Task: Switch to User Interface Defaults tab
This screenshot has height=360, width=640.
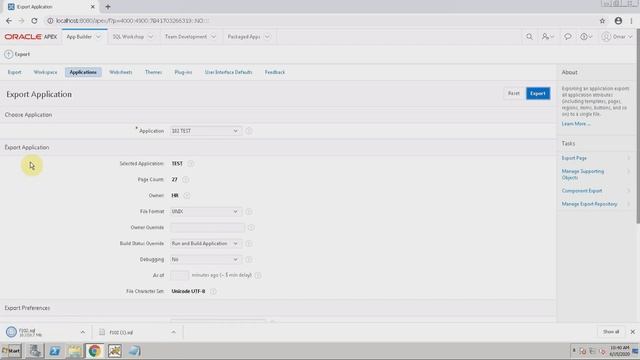Action: point(229,72)
